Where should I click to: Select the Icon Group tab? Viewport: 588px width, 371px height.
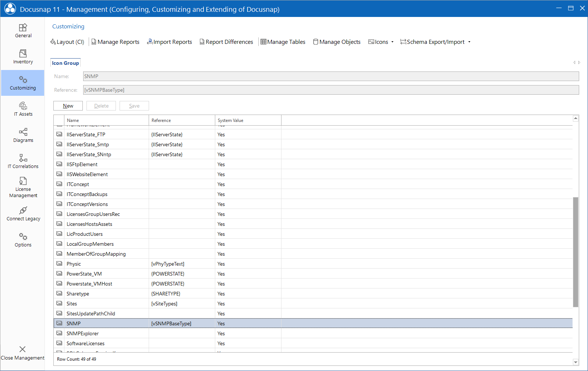tap(65, 63)
